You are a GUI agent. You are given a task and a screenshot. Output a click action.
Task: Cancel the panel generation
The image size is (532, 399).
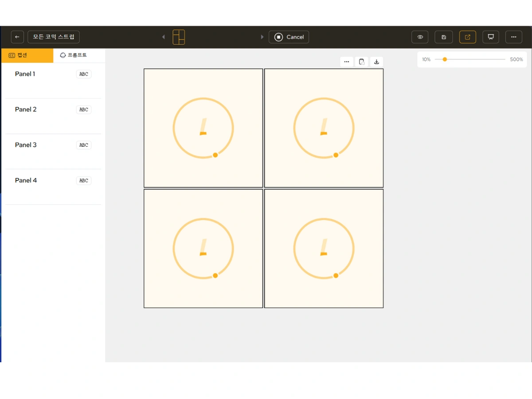pos(289,37)
